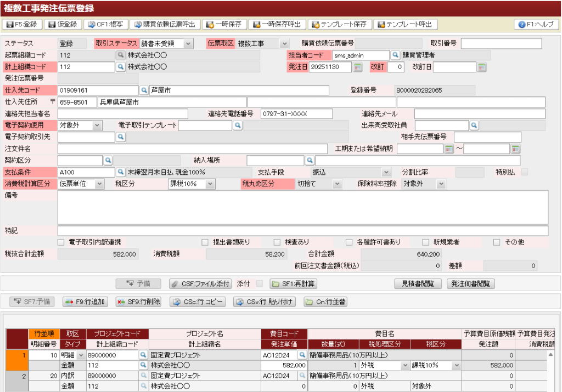Click テンプレート呼出 button
Viewport: 562px width, 392px height.
click(406, 24)
